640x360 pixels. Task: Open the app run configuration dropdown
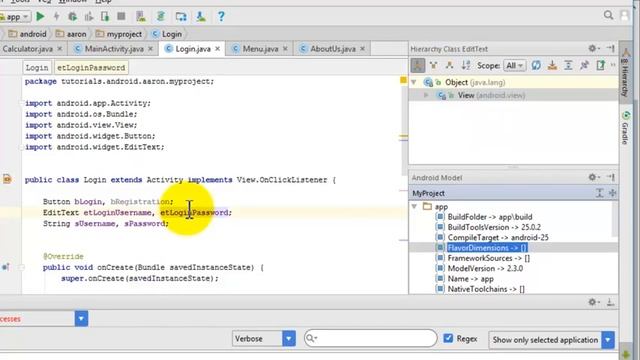tap(15, 17)
